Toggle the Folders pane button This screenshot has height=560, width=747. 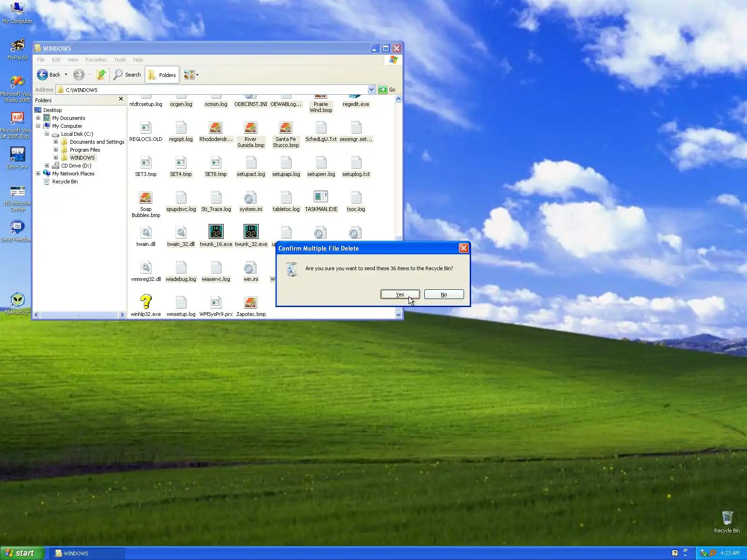(x=162, y=75)
